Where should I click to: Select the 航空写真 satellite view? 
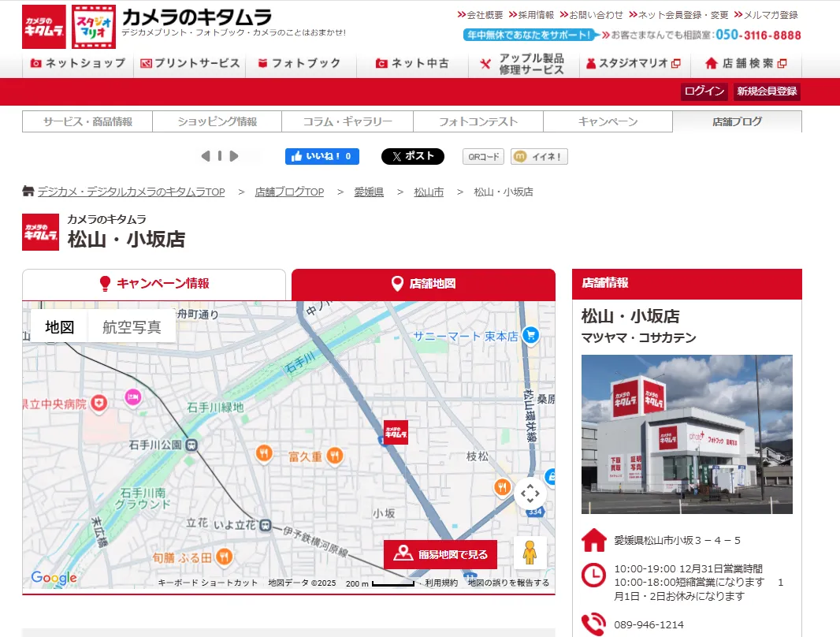[132, 327]
